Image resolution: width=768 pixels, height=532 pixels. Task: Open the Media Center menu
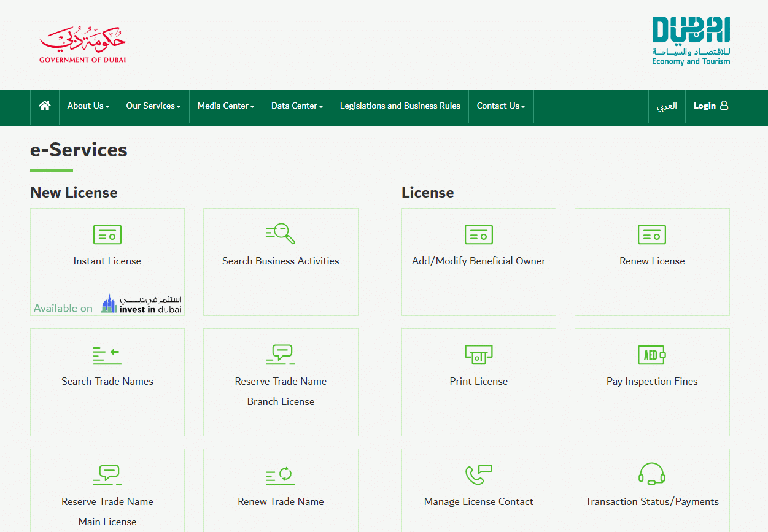225,106
